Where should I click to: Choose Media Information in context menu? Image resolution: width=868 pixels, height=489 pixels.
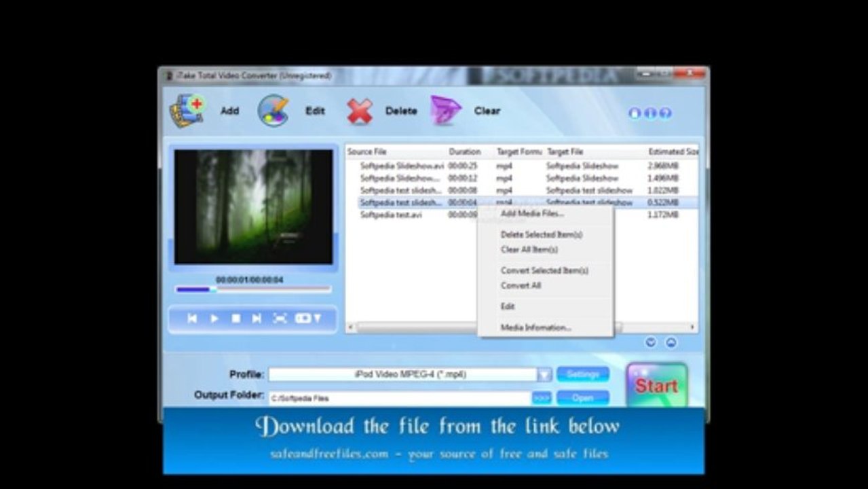[x=536, y=327]
